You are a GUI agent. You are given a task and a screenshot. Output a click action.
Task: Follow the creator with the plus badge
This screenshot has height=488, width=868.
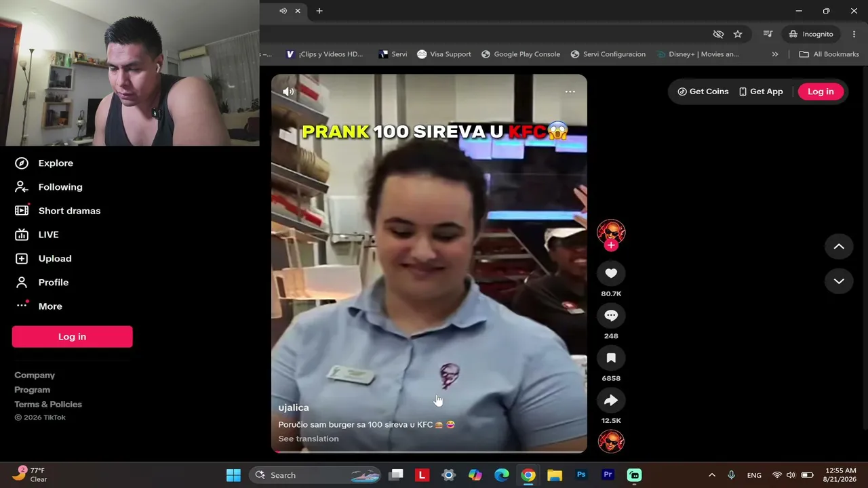(611, 245)
